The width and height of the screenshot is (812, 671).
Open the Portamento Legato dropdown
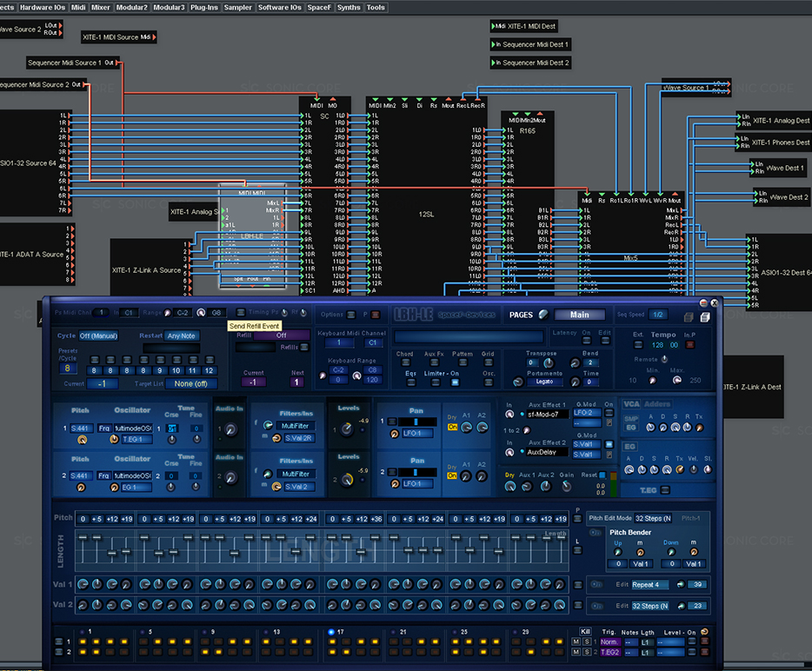(545, 382)
